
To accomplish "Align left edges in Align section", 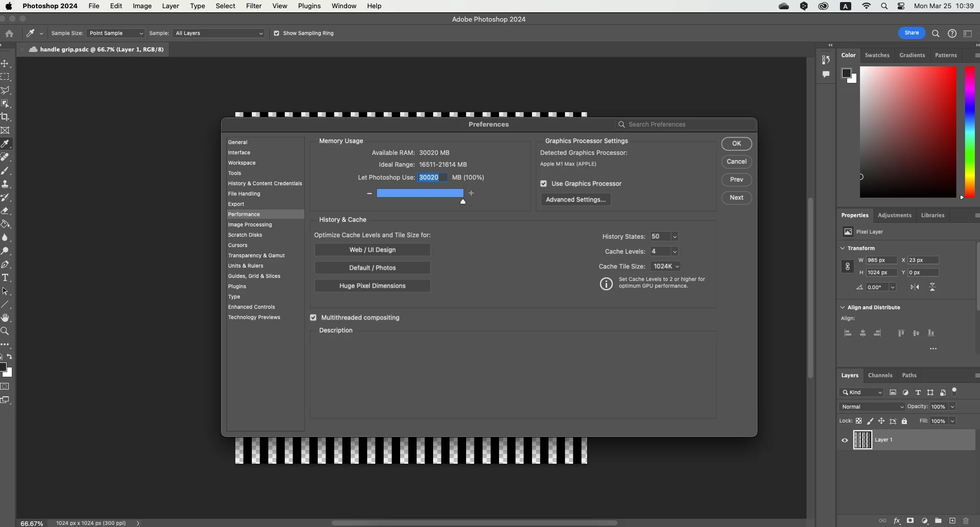I will click(x=848, y=333).
